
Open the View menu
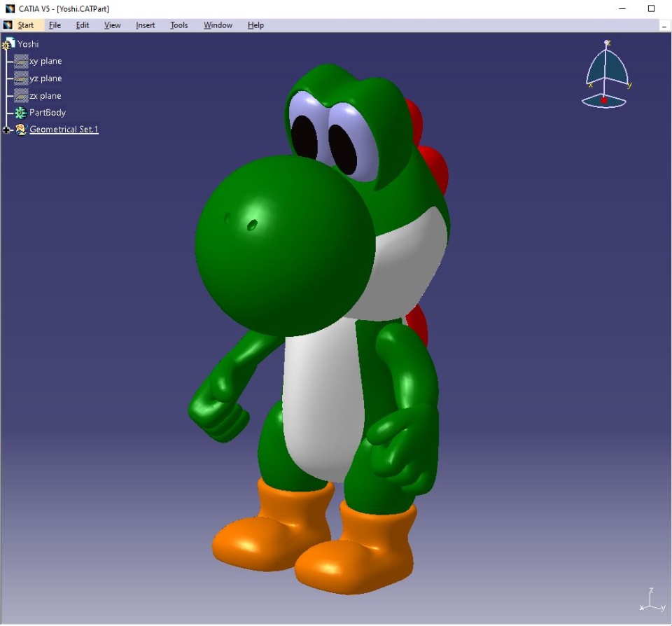click(x=112, y=25)
